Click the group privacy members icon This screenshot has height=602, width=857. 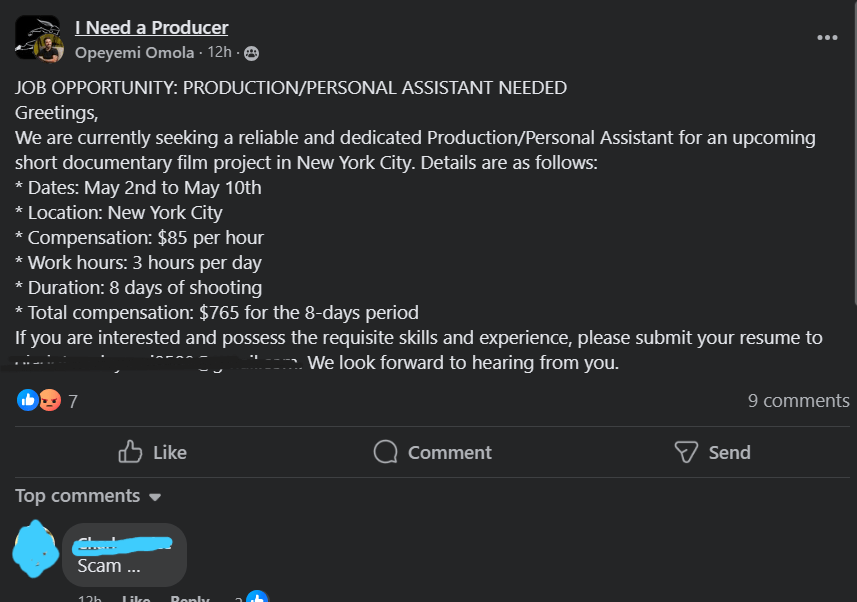251,53
